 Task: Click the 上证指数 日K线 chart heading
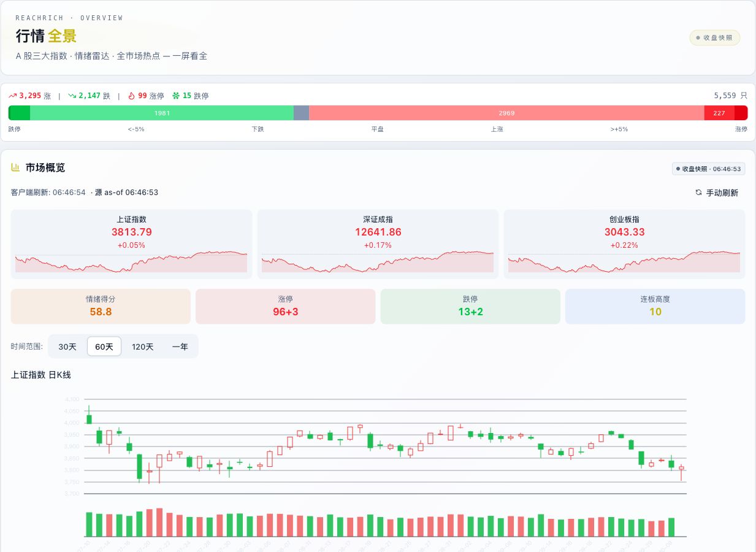41,375
